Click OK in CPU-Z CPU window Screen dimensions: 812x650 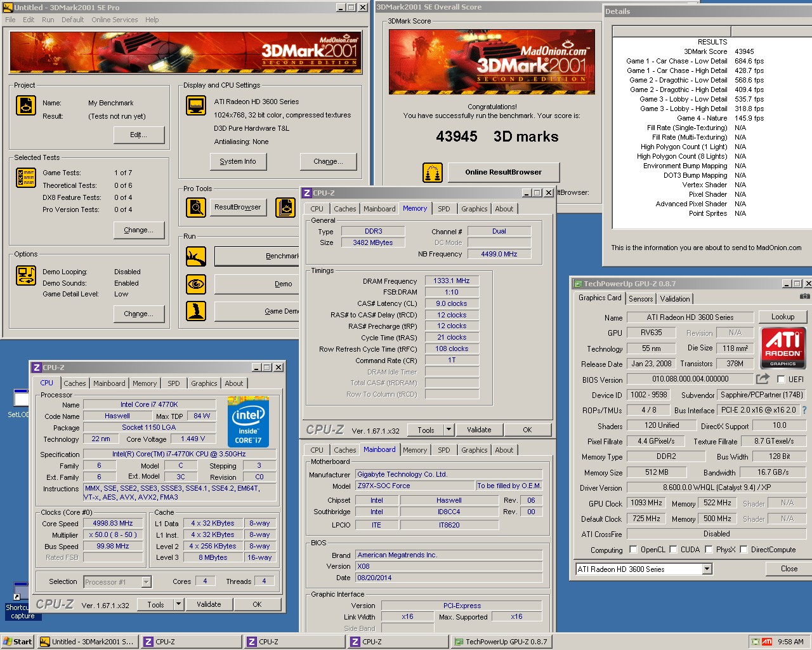[x=257, y=604]
